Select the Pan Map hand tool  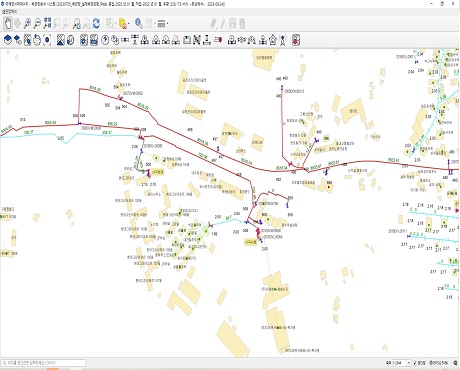tap(8, 23)
